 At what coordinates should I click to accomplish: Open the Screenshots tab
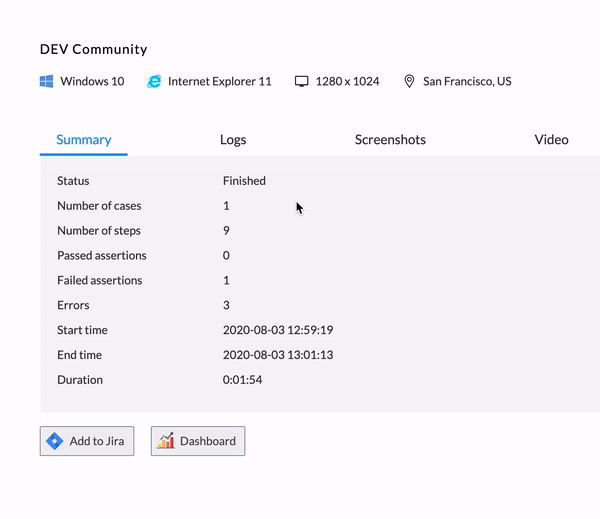click(390, 140)
